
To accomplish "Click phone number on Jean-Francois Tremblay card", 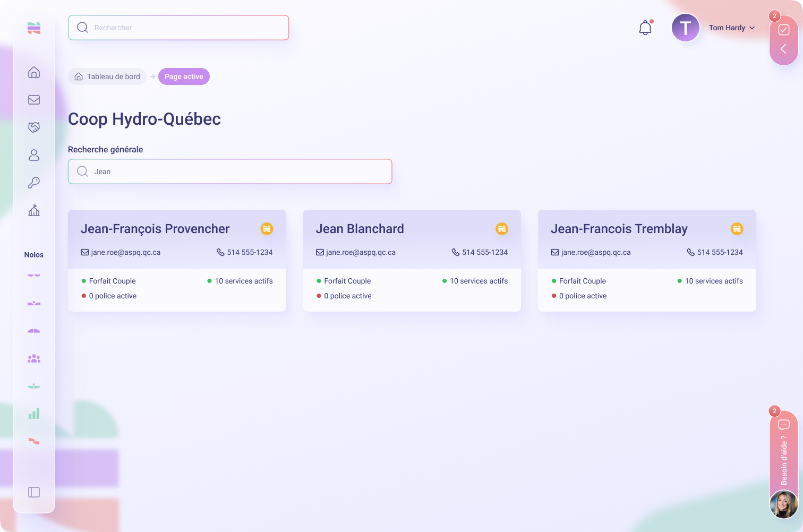I will click(x=715, y=252).
